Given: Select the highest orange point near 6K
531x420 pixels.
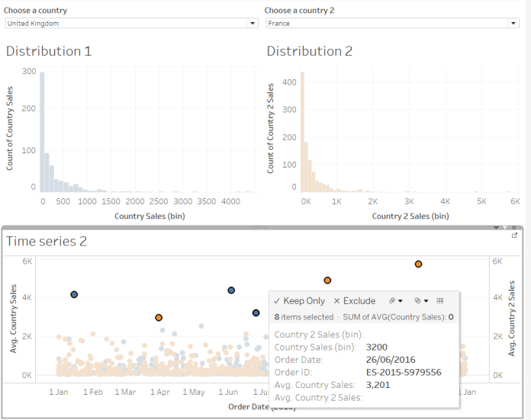Looking at the screenshot, I should 418,264.
